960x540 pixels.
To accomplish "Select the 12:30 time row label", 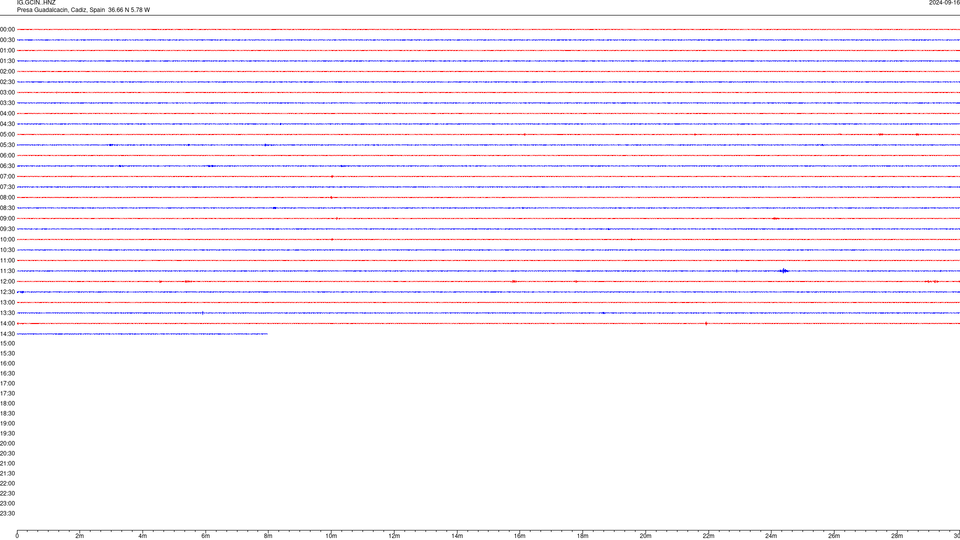I will pos(7,292).
